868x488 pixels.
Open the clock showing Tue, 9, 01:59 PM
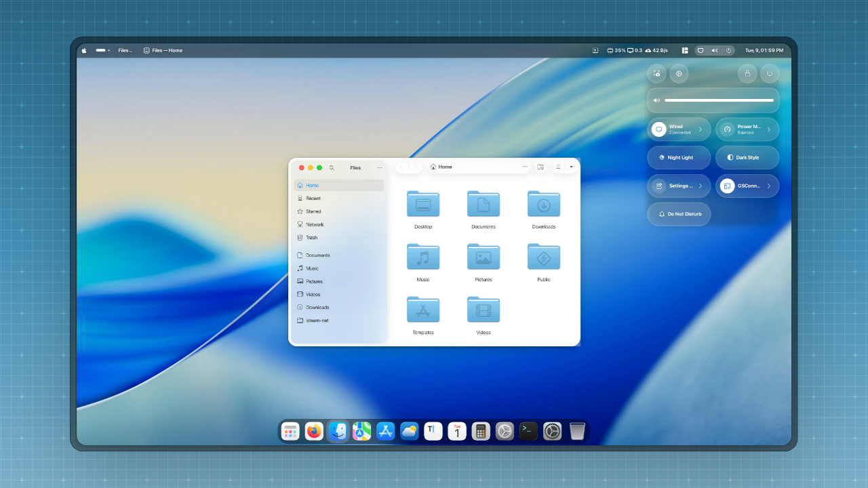764,50
